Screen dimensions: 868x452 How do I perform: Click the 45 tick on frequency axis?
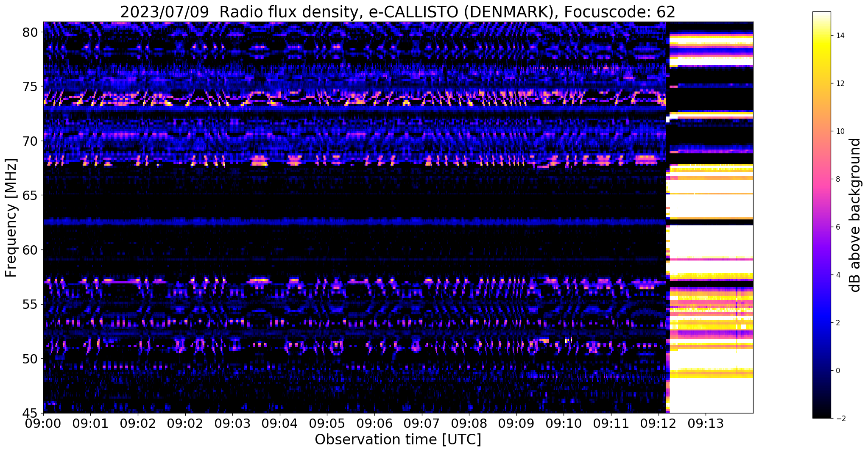click(31, 413)
